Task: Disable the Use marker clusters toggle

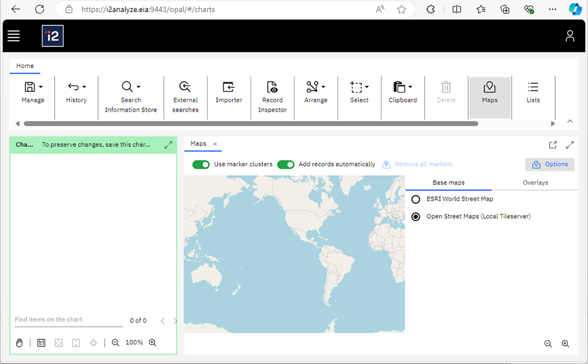Action: pyautogui.click(x=201, y=165)
